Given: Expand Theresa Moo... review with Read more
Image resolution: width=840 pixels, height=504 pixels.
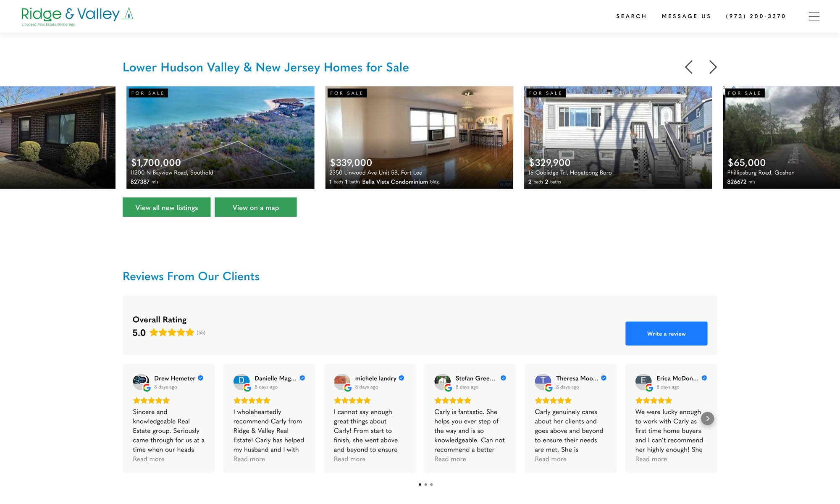Looking at the screenshot, I should click(550, 459).
